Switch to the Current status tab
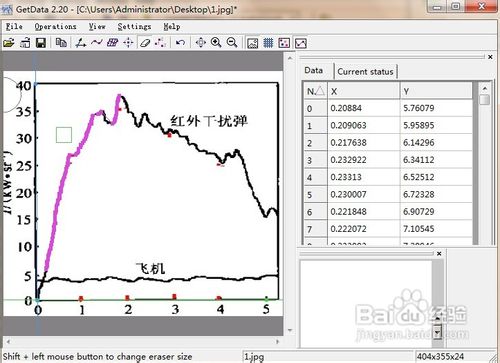500x363 pixels. pyautogui.click(x=365, y=71)
